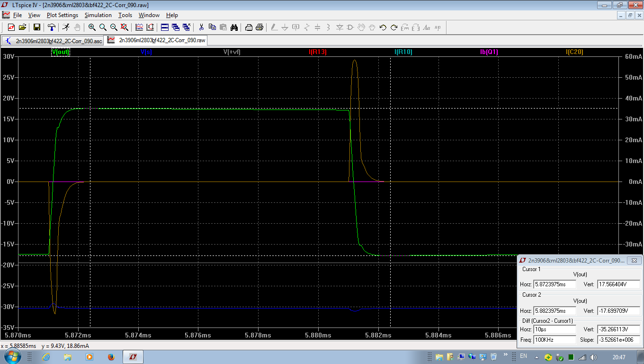Click the Copy toolbar icon
Viewport: 644px width, 364px height.
point(212,27)
